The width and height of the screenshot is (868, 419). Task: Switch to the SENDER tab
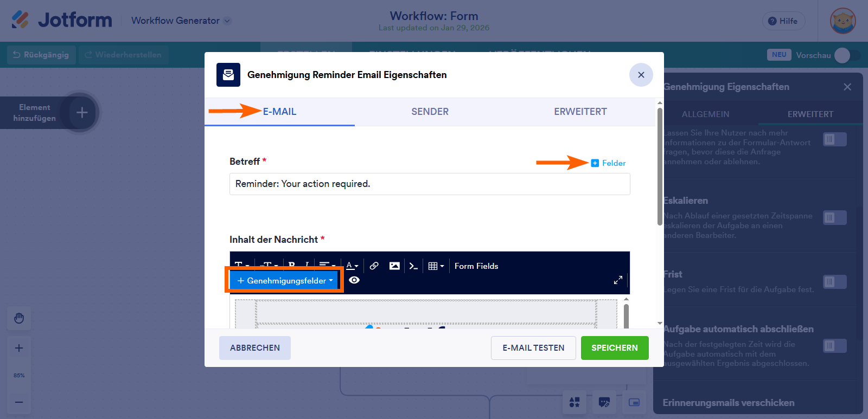[430, 112]
